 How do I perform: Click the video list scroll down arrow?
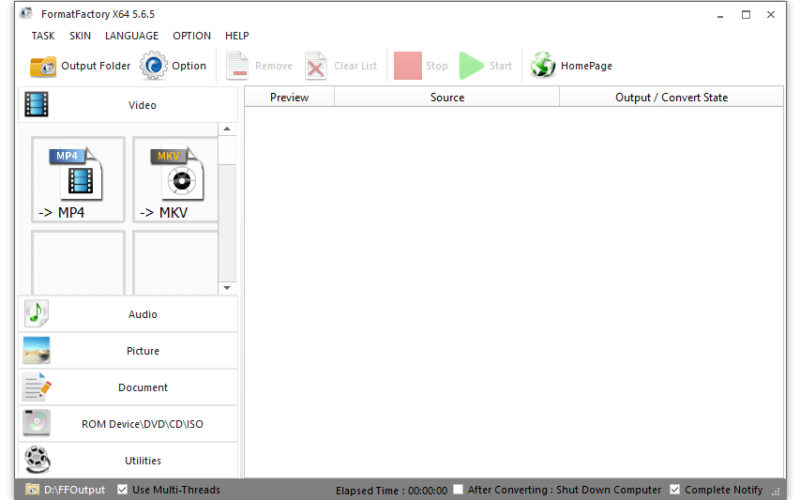click(x=227, y=288)
